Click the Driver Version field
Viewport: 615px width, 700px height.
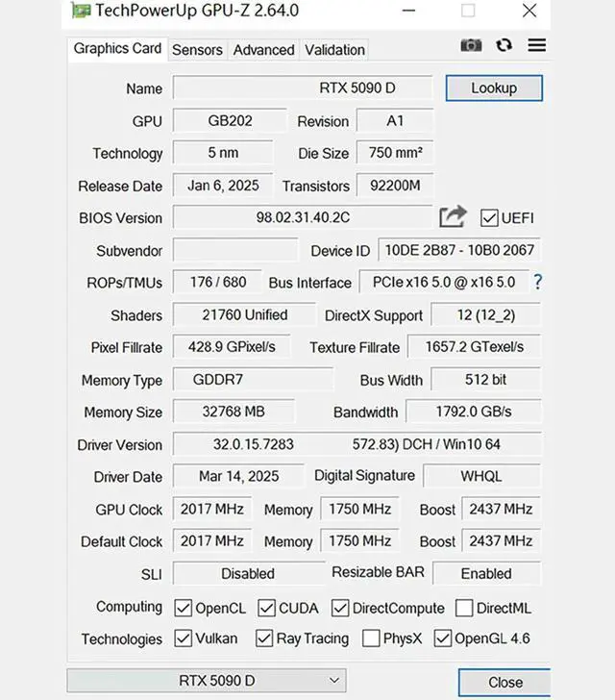[x=356, y=444]
